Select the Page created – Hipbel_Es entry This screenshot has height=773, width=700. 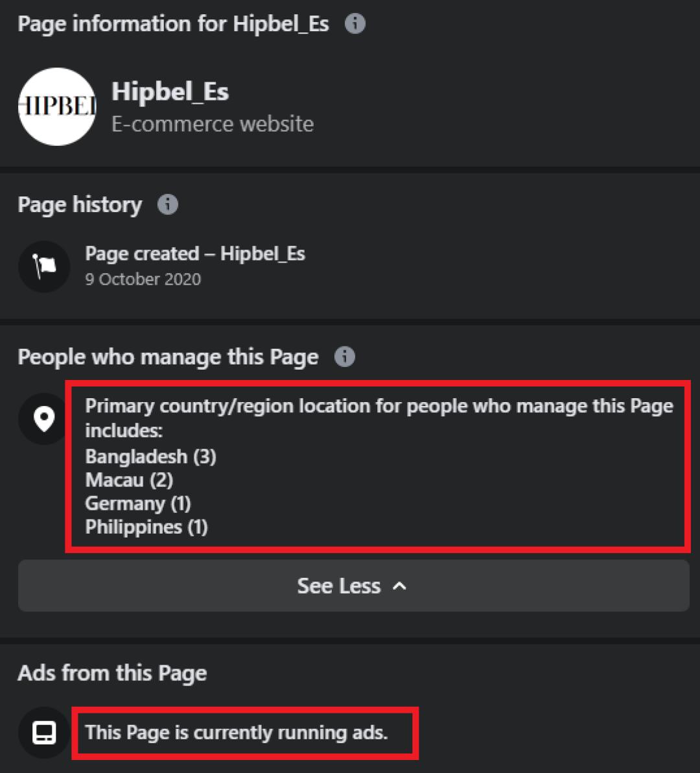[194, 254]
